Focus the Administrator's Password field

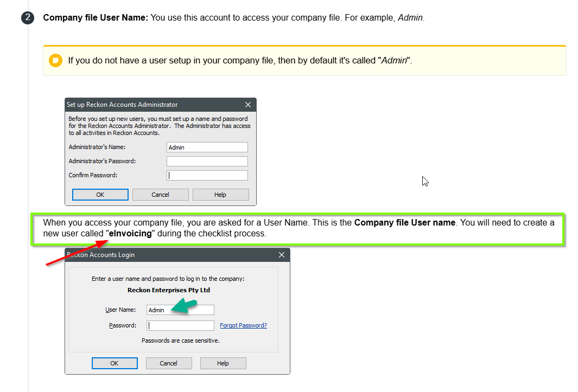coord(207,161)
